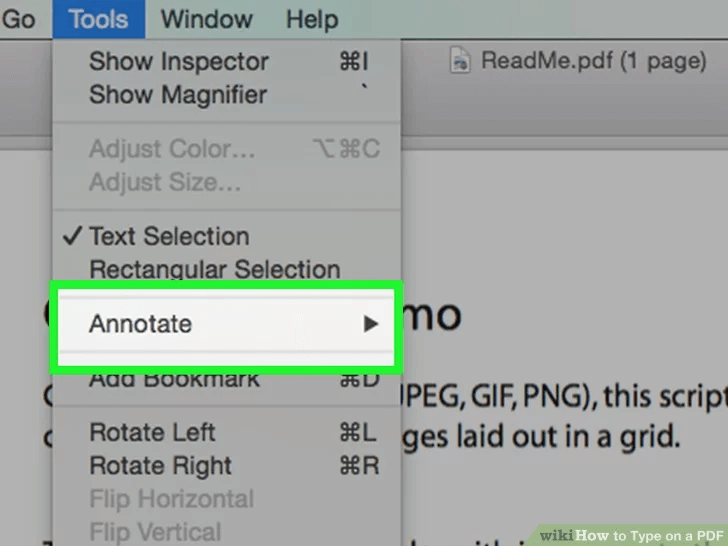Click Flip Vertical menu item
The image size is (728, 546).
227,531
